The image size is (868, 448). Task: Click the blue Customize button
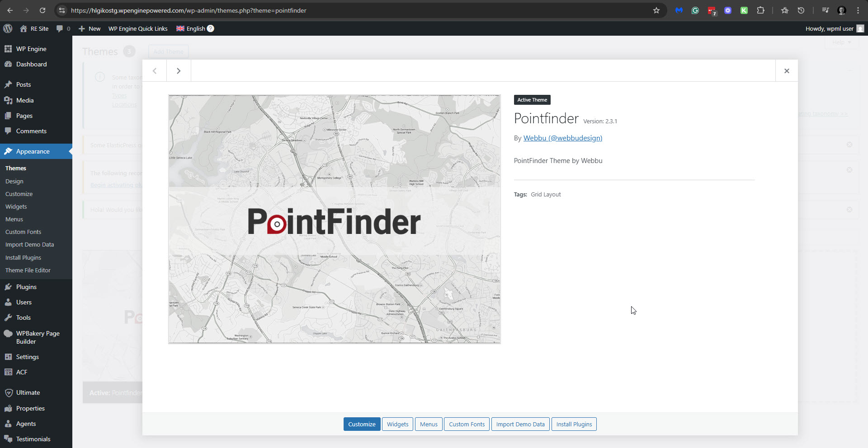click(x=362, y=424)
